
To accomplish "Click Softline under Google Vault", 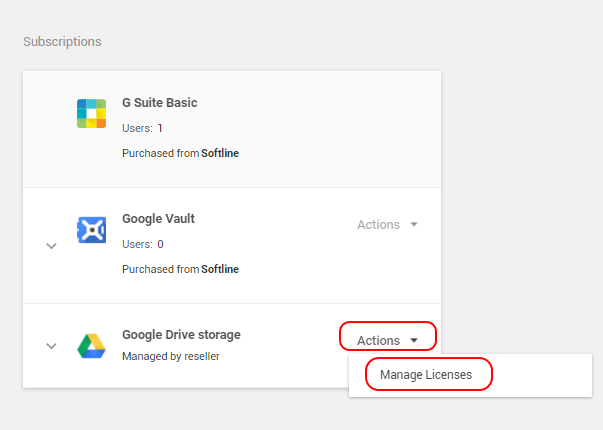I will (x=220, y=269).
